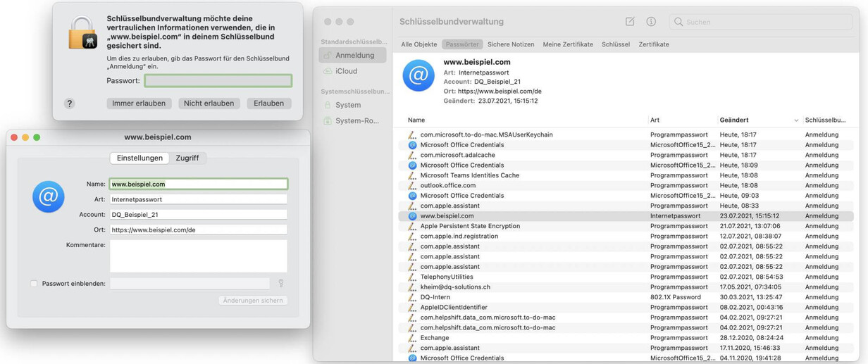Switch to the Sichere Notizen tab
The width and height of the screenshot is (868, 364).
coord(511,44)
